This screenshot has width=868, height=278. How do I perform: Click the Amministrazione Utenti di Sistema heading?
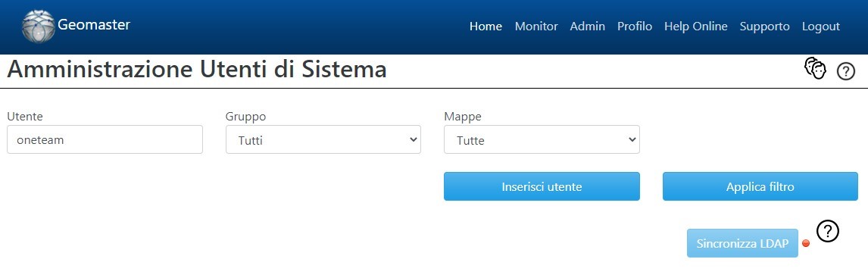[197, 70]
